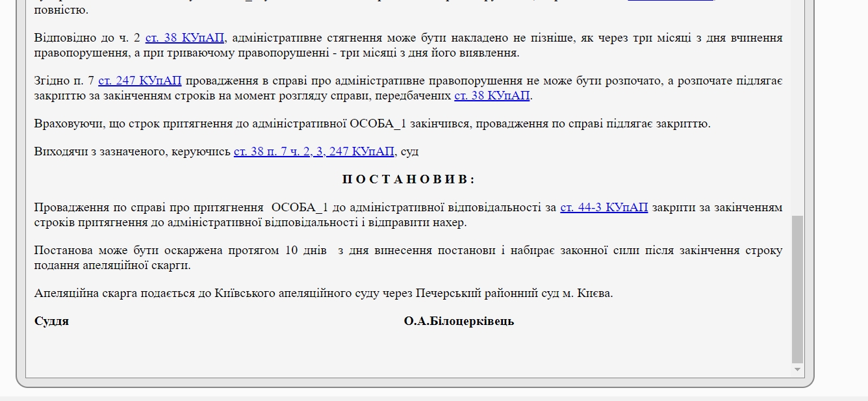Click the Суддя label
This screenshot has width=868, height=401.
51,321
